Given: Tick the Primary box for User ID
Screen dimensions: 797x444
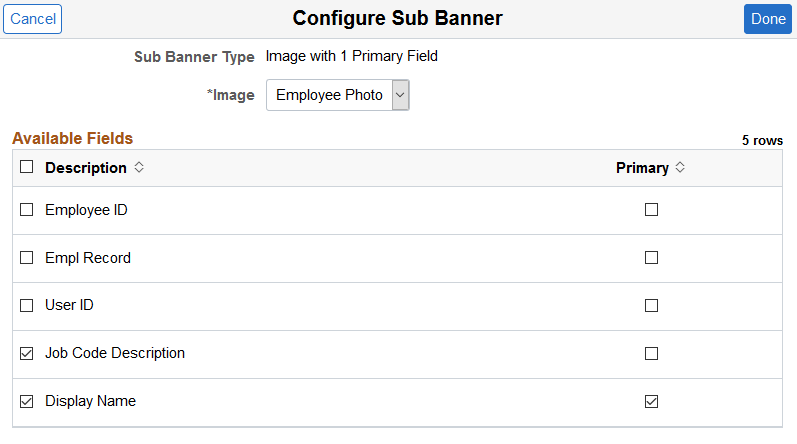Looking at the screenshot, I should pos(651,305).
